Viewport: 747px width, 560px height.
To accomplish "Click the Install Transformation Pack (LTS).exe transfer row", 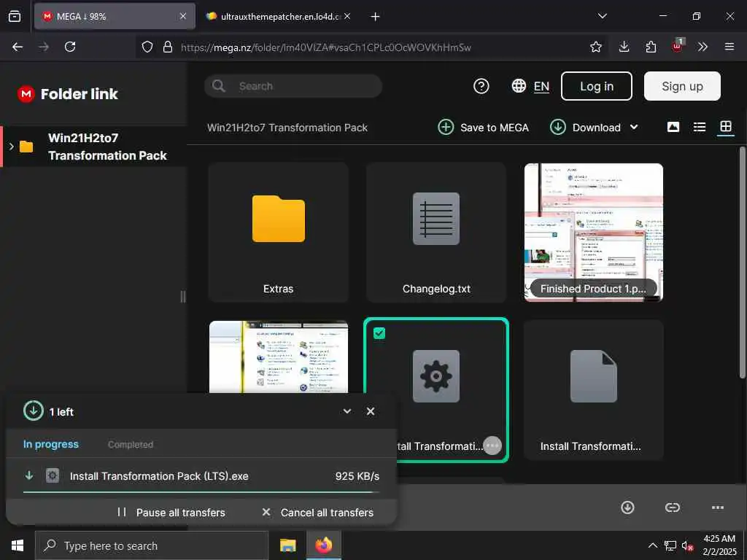I will [201, 476].
